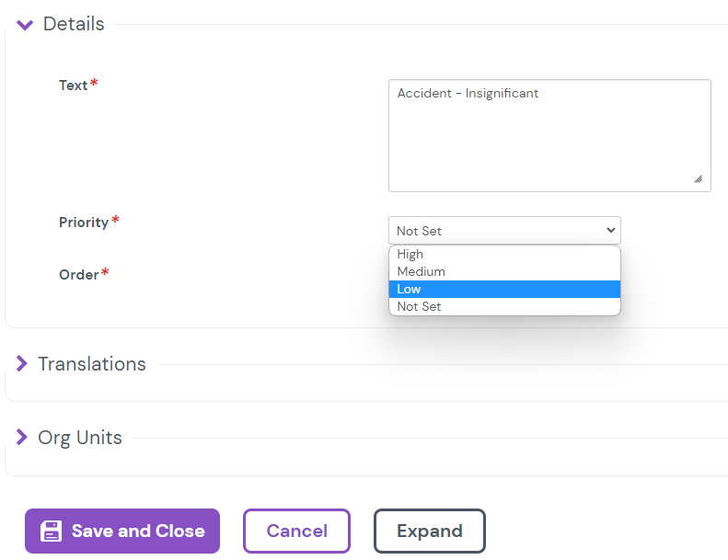Viewport: 728px width, 560px height.
Task: Choose Medium from the Priority list
Action: 421,272
